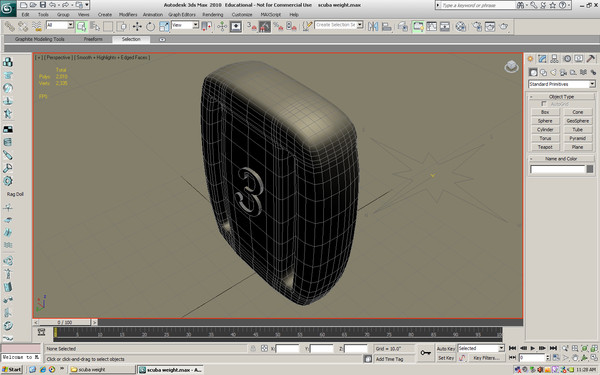Screen dimensions: 600x375
Task: Toggle Spinner Snap on the toolbar
Action: 292,26
